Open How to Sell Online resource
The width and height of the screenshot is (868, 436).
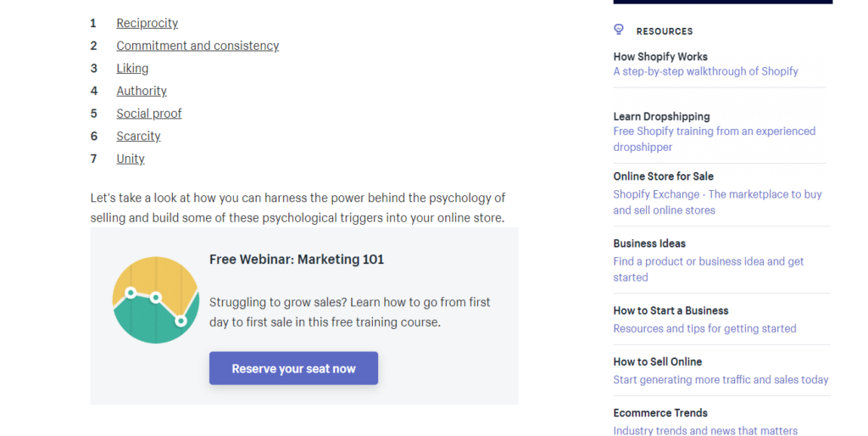pos(658,361)
